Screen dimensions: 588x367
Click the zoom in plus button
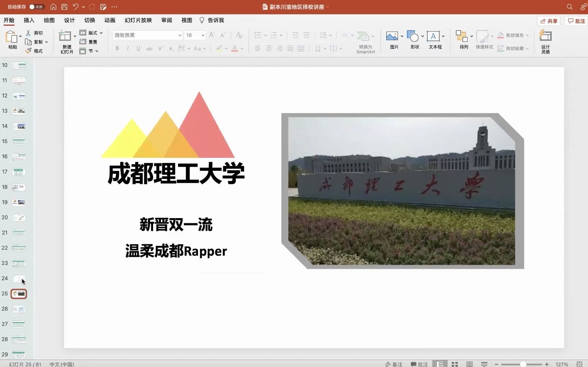tap(547, 364)
